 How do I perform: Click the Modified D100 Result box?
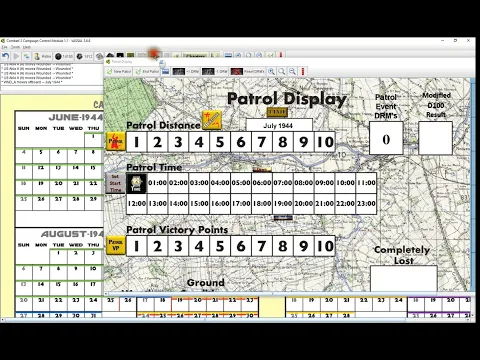435,138
